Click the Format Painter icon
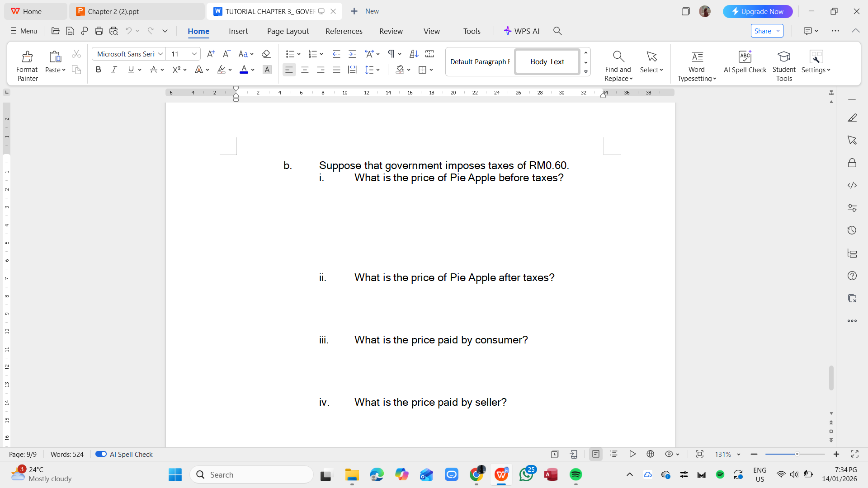The height and width of the screenshot is (488, 868). (x=27, y=66)
